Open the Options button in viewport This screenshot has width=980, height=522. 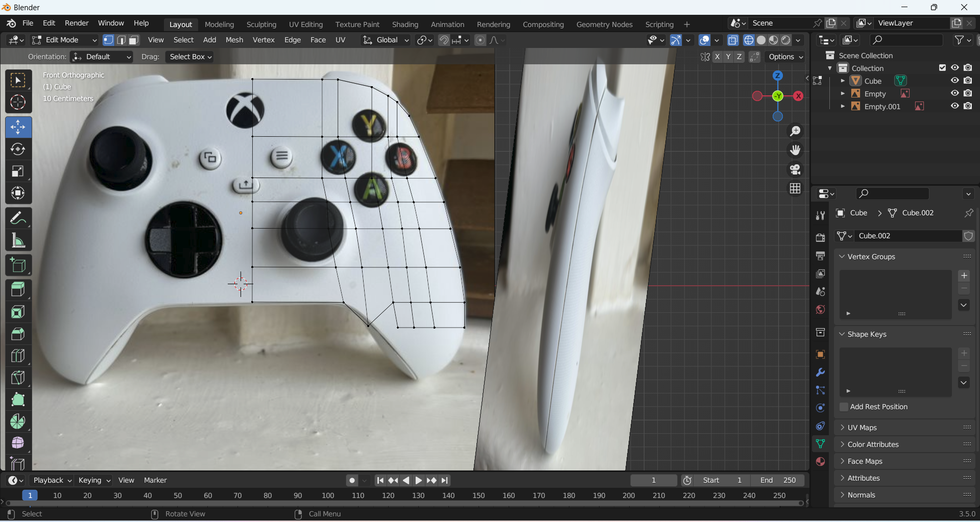point(785,57)
